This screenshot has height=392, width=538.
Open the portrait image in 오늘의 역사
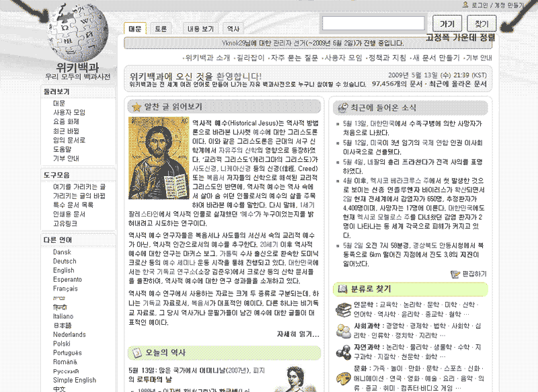pyautogui.click(x=296, y=379)
